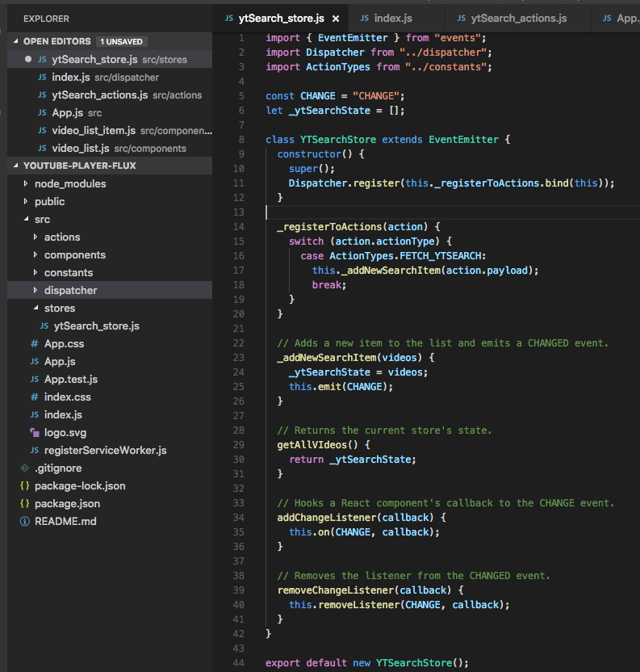Open video_list_item.js in open editors
This screenshot has width=640, height=672.
click(x=110, y=130)
